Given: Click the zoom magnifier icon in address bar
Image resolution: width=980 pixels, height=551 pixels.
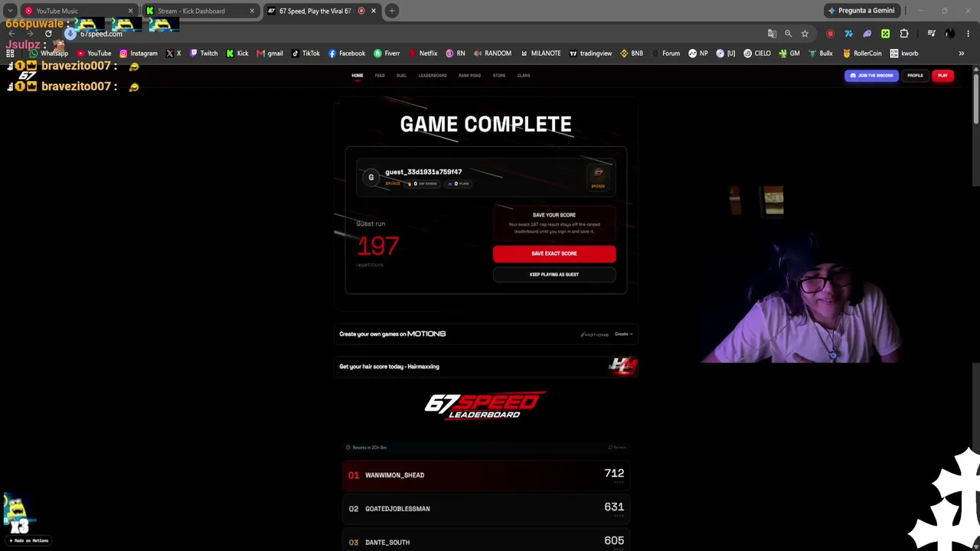Looking at the screenshot, I should (788, 34).
